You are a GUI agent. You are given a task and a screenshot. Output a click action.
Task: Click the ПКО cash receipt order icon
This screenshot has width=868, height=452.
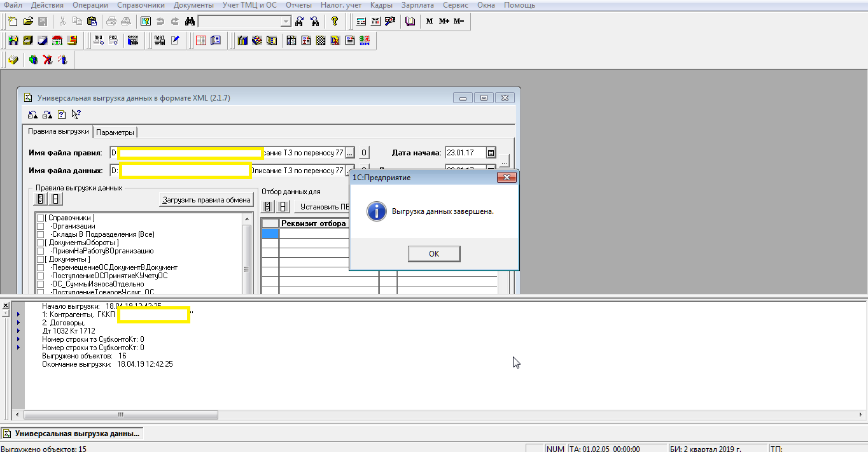tap(99, 41)
